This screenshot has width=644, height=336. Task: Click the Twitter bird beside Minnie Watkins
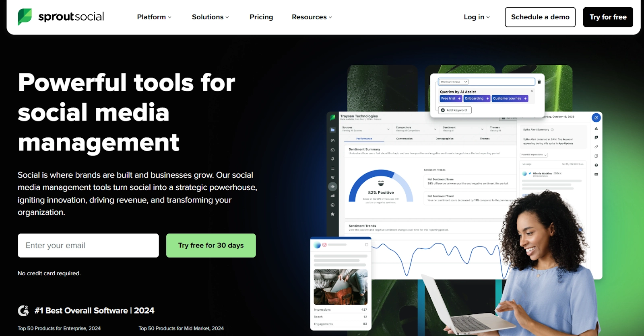pyautogui.click(x=530, y=174)
